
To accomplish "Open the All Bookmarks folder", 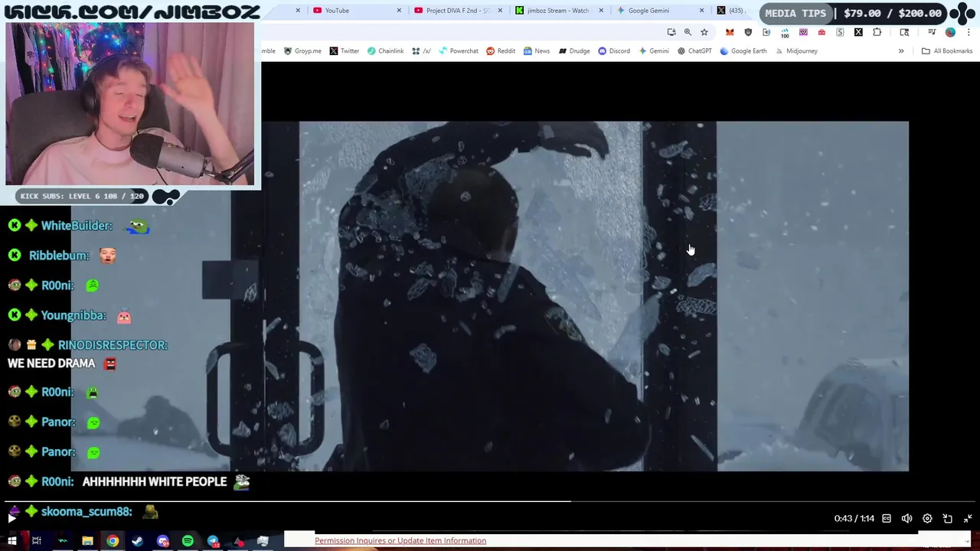I will click(947, 51).
